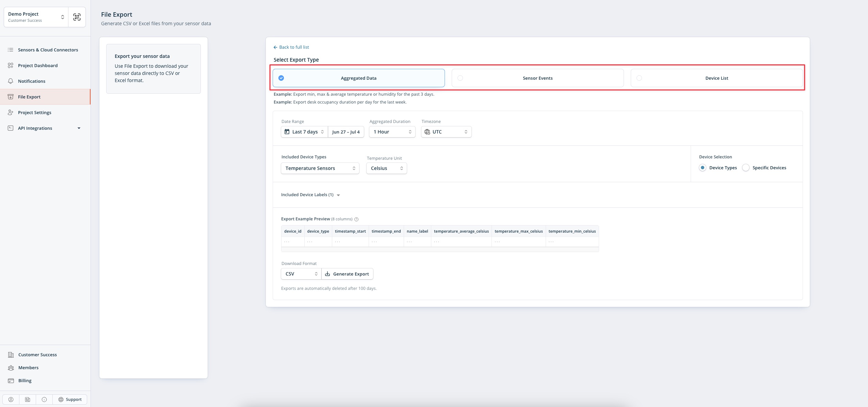Select the Device List export type
Screen dimensions: 868x407
tap(716, 78)
